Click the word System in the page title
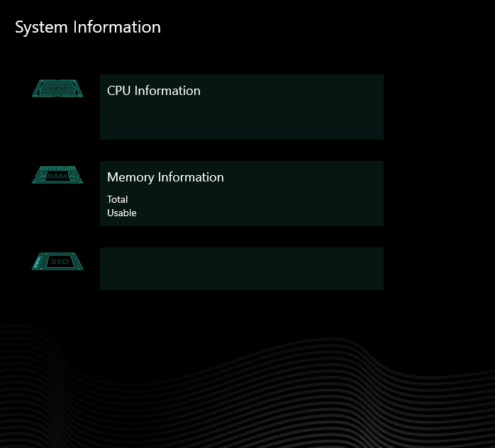The height and width of the screenshot is (448, 495). pyautogui.click(x=41, y=28)
